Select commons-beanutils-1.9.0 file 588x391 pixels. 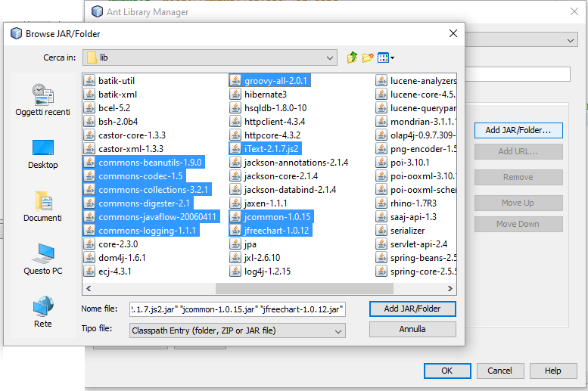coord(144,163)
